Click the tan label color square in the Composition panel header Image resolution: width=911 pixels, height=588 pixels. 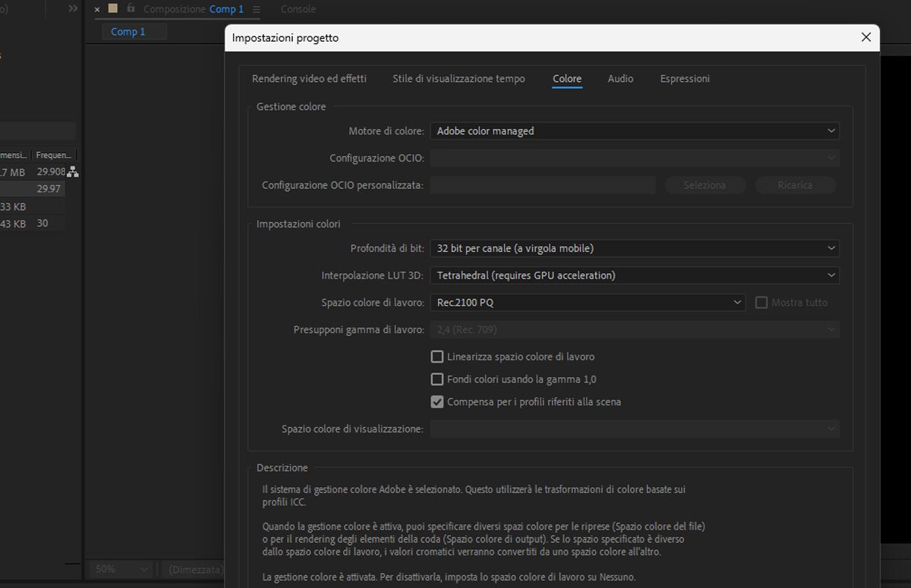[113, 8]
